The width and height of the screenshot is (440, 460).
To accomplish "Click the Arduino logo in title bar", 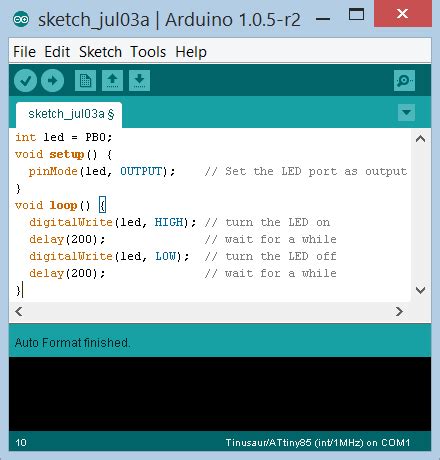I will (x=21, y=20).
